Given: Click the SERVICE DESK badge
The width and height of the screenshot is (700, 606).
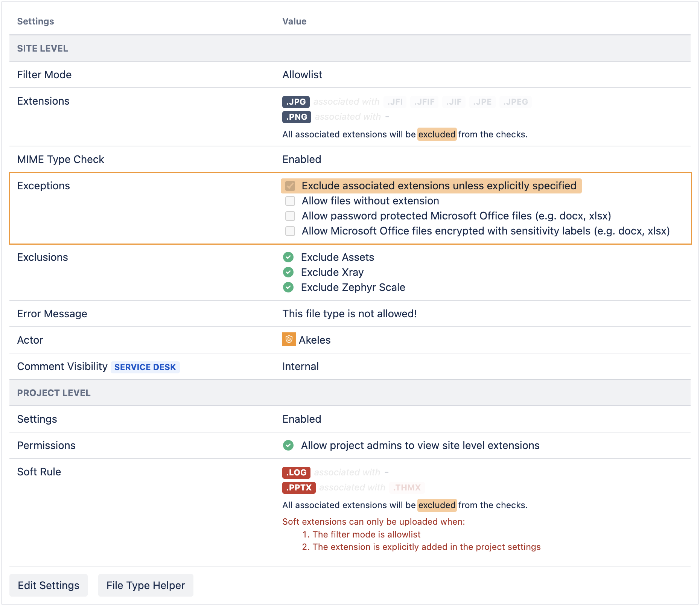Looking at the screenshot, I should [145, 367].
